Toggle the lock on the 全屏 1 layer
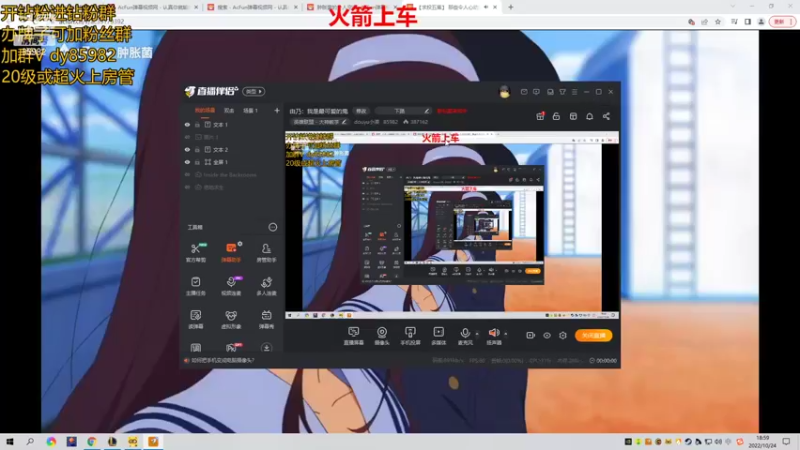 [x=197, y=162]
